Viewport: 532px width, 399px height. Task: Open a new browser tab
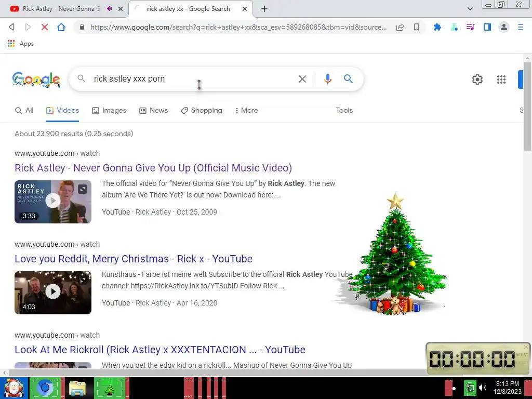(264, 9)
